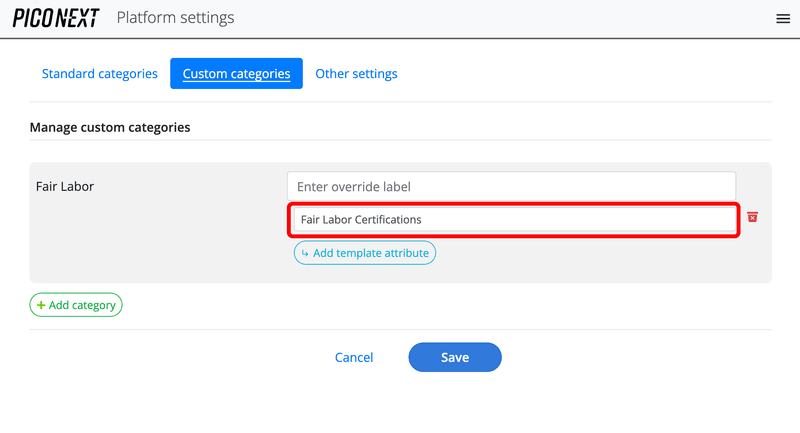Select the Custom categories tab
This screenshot has width=800, height=433.
coord(236,74)
